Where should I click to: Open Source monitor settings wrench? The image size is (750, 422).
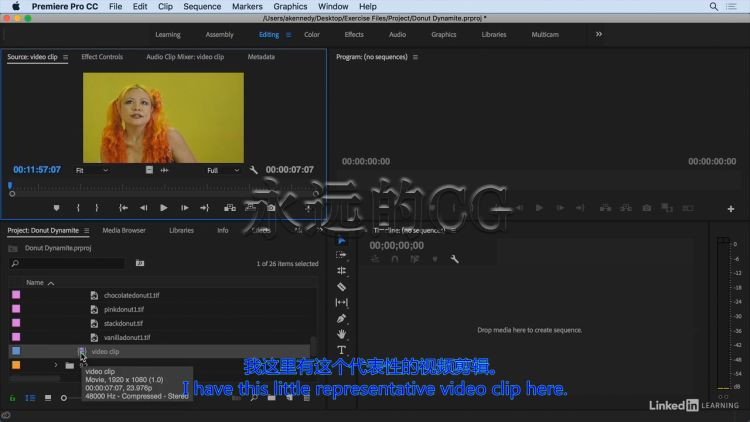pos(254,170)
